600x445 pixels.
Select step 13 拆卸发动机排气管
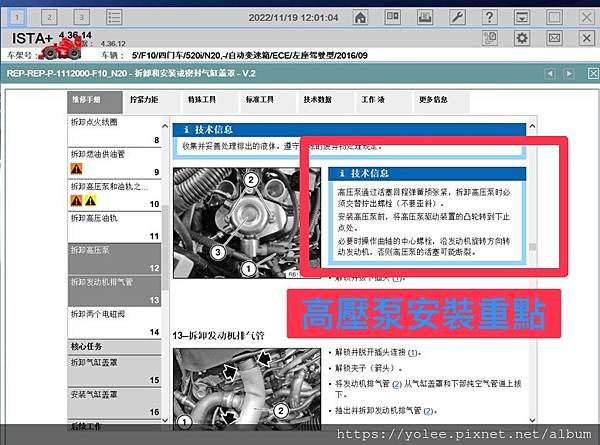pyautogui.click(x=114, y=291)
